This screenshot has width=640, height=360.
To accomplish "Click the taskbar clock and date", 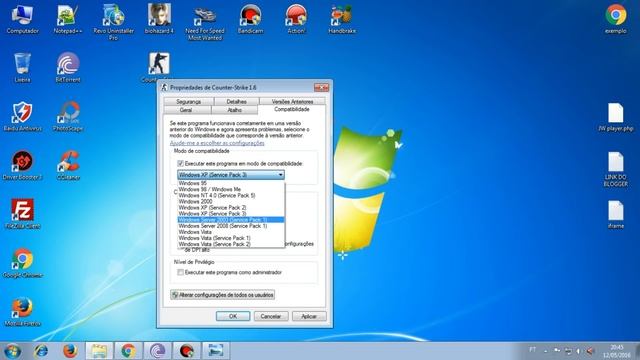I will [x=617, y=351].
